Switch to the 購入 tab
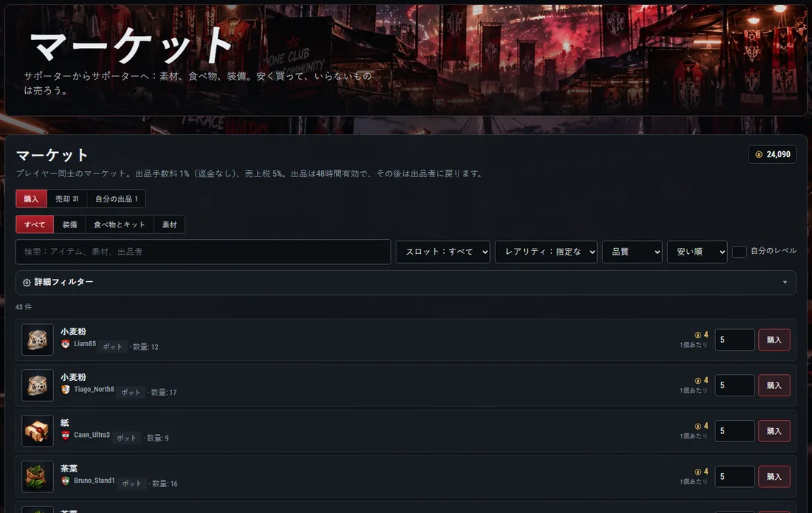Screen dimensions: 812x513 click(x=31, y=199)
